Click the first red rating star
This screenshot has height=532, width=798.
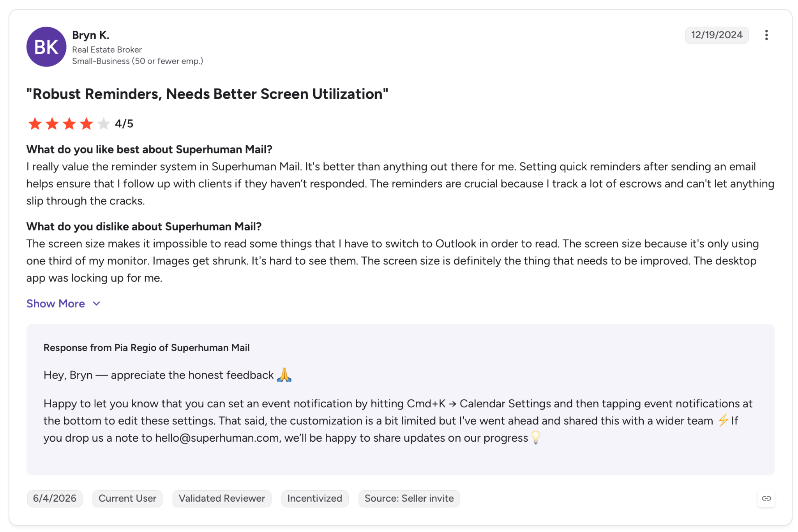(x=35, y=124)
